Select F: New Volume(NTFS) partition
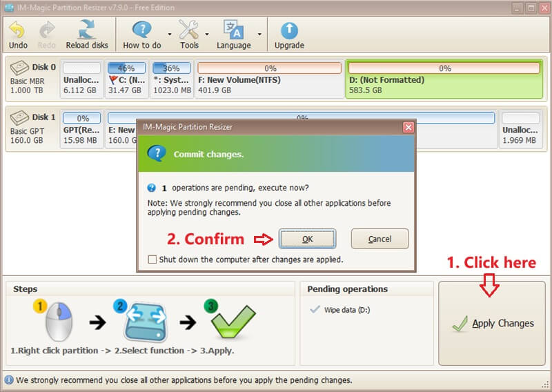Screen dimensions: 552x392 click(269, 79)
